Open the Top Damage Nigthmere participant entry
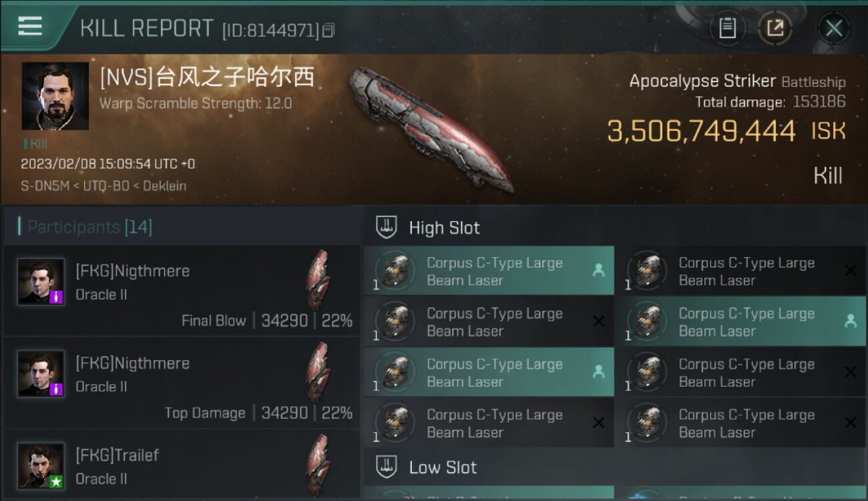The height and width of the screenshot is (501, 868). [x=182, y=383]
